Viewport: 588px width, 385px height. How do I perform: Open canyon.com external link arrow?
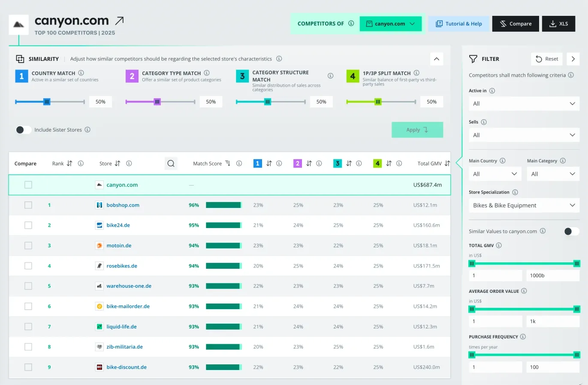120,20
